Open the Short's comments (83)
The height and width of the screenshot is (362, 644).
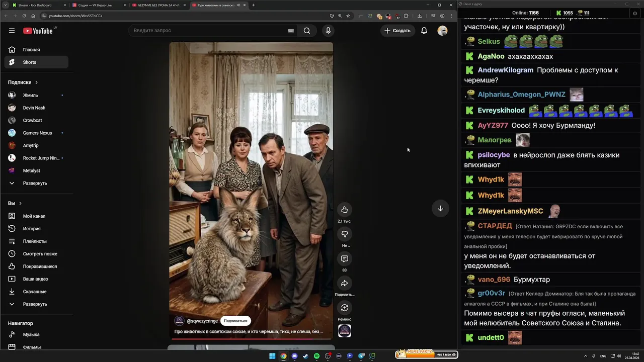pyautogui.click(x=345, y=259)
